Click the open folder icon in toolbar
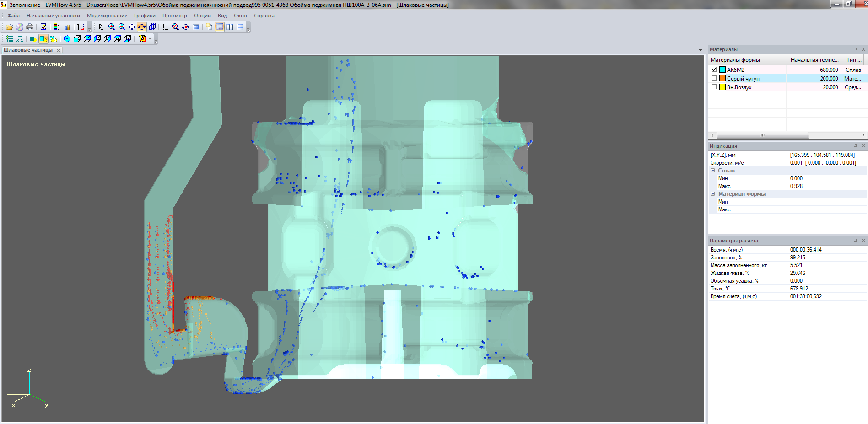Image resolution: width=868 pixels, height=424 pixels. tap(10, 27)
